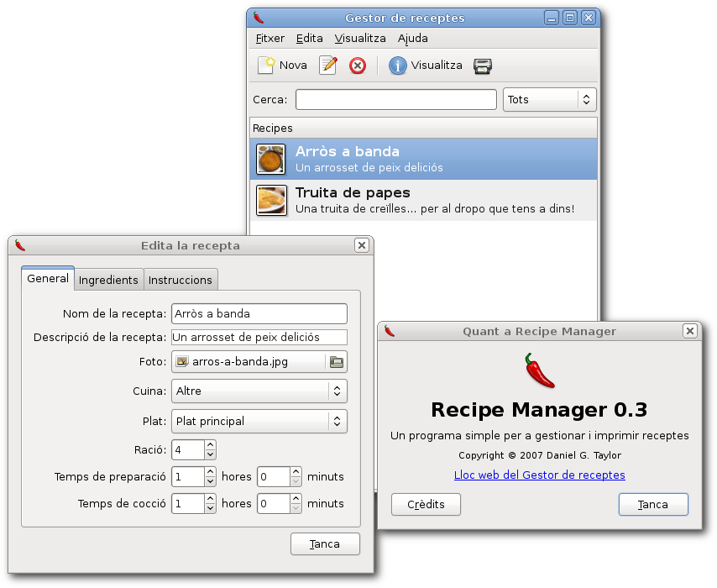This screenshot has width=717, height=588.
Task: Close the Edita la recepta dialog window
Action: [x=361, y=245]
